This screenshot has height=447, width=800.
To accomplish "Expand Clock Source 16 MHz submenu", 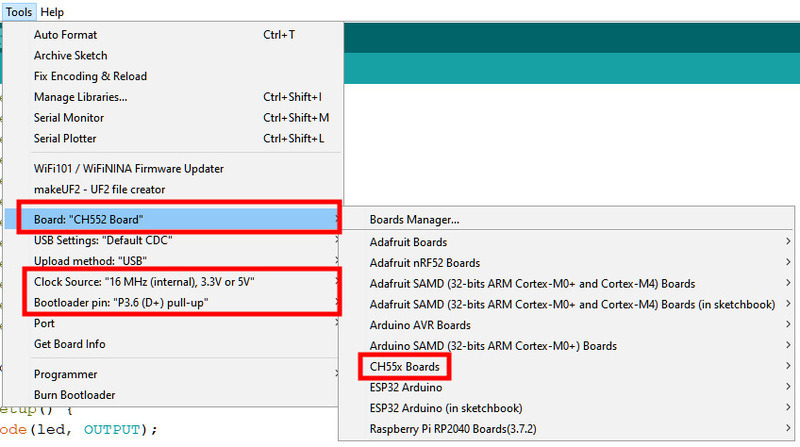I will click(x=172, y=282).
